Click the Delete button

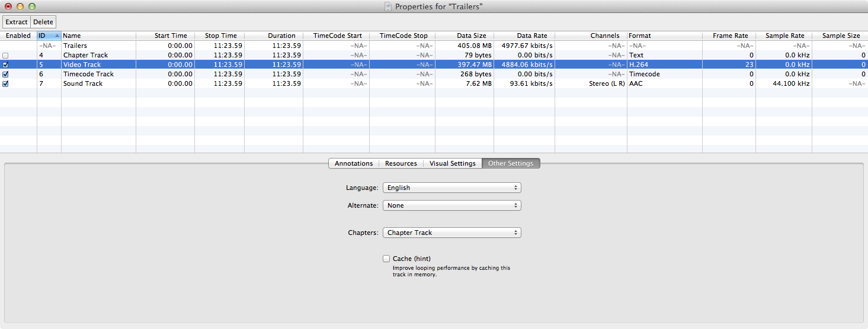pyautogui.click(x=43, y=22)
